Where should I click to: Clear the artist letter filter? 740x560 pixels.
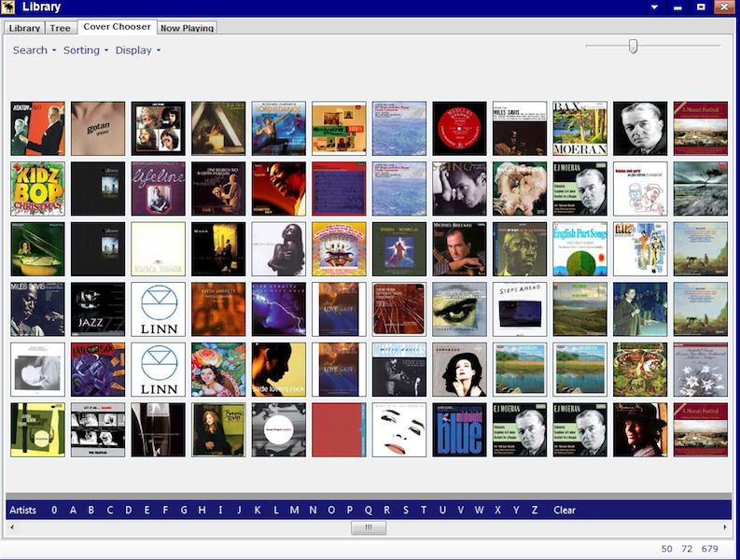click(565, 510)
